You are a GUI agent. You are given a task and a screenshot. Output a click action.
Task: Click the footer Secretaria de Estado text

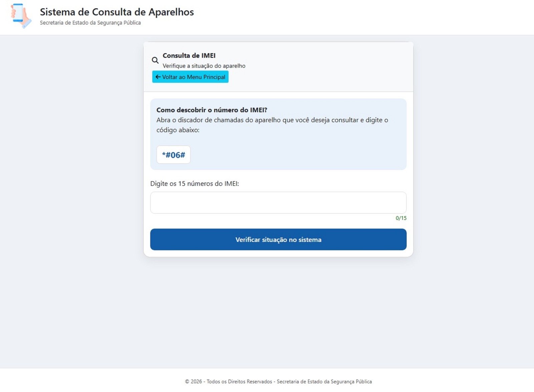[324, 381]
